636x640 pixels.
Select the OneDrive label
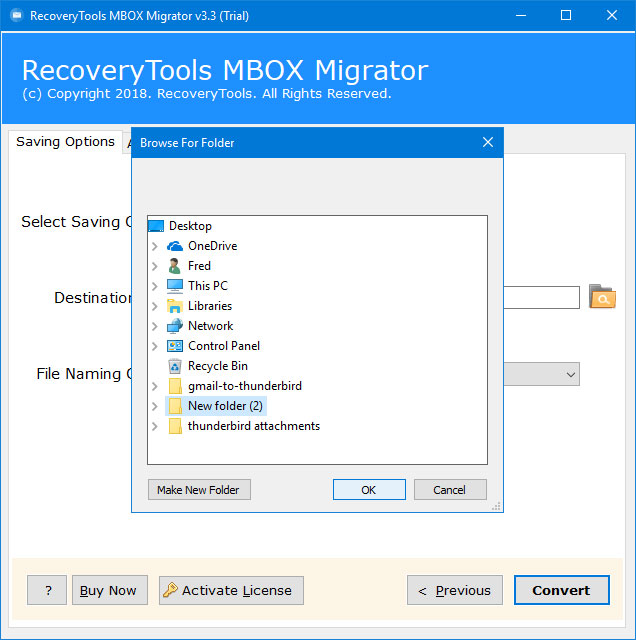coord(212,246)
